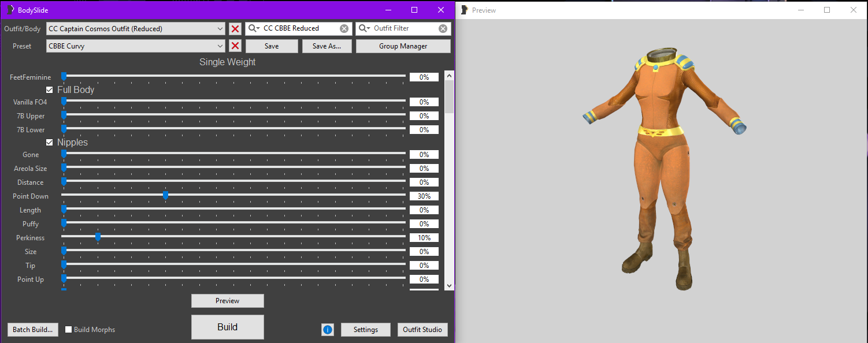Screen dimensions: 868x343
Task: Click the BodySlide title bar app icon
Action: point(10,10)
